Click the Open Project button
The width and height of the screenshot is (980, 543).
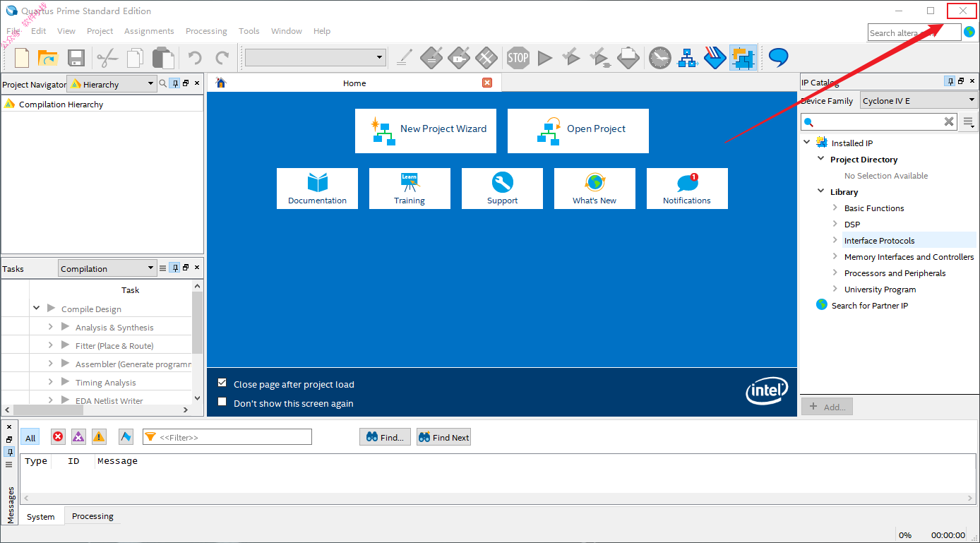578,131
